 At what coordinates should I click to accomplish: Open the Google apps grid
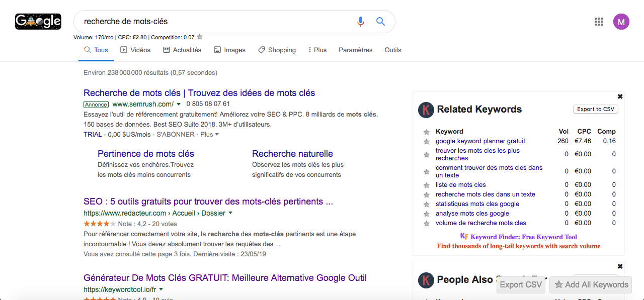[599, 22]
